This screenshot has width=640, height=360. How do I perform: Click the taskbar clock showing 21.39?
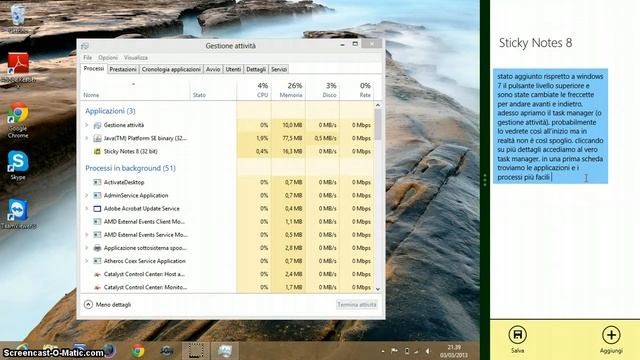click(454, 351)
